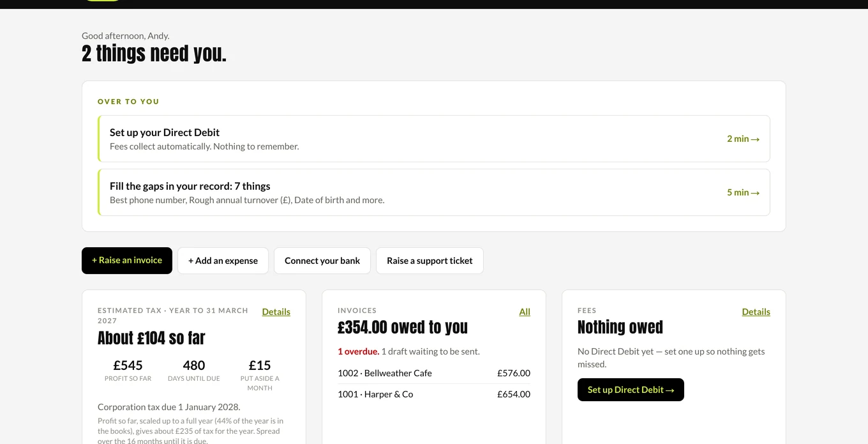Open All link in Invoices card
This screenshot has height=444, width=868.
(x=525, y=312)
